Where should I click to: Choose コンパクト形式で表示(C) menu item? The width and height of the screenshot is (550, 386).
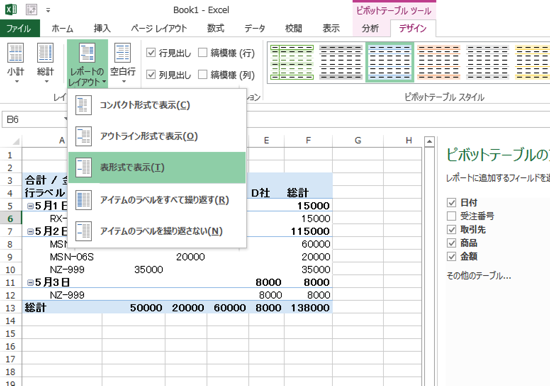157,105
